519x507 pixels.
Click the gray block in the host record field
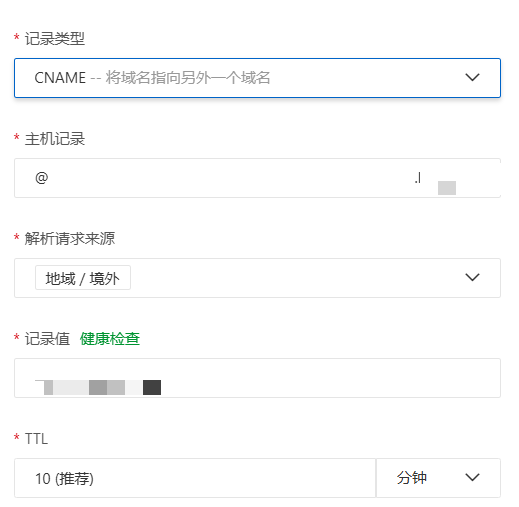tap(447, 188)
